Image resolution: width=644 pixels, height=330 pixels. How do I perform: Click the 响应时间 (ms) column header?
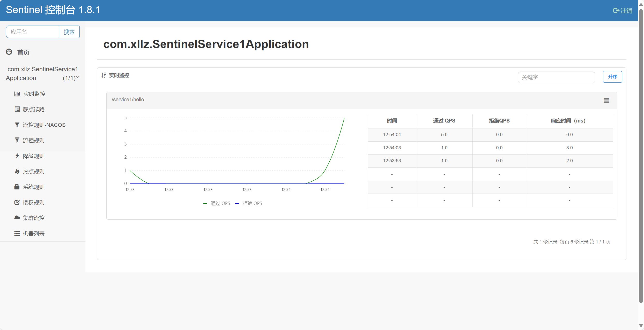pos(569,121)
